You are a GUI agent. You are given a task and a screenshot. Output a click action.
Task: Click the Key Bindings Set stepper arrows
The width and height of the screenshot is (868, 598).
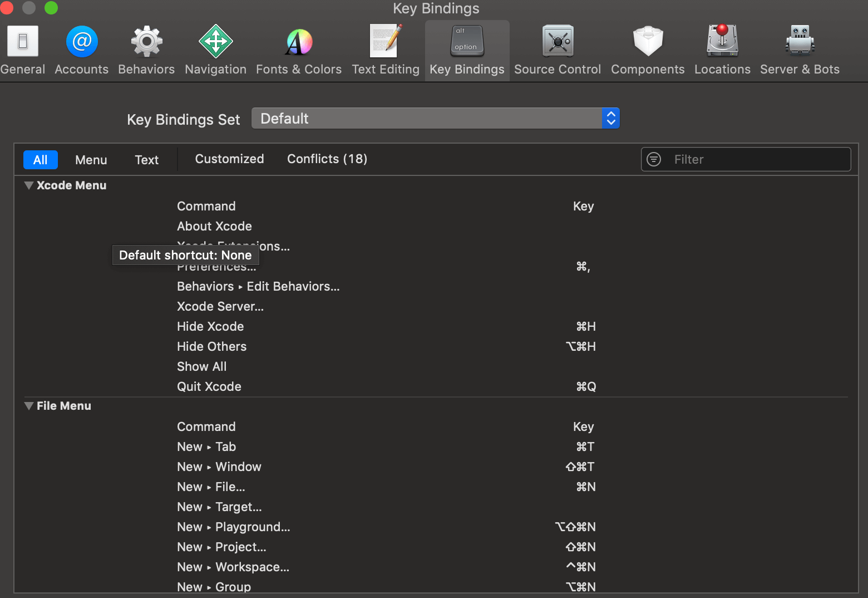[611, 119]
